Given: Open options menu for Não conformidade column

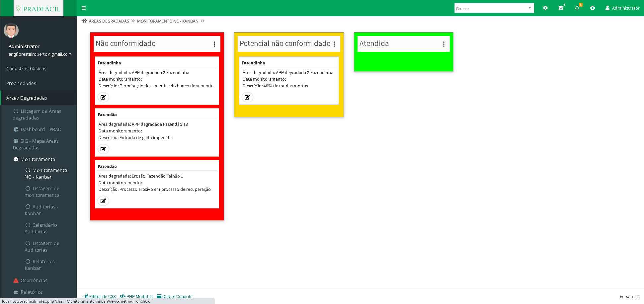Looking at the screenshot, I should pos(214,44).
